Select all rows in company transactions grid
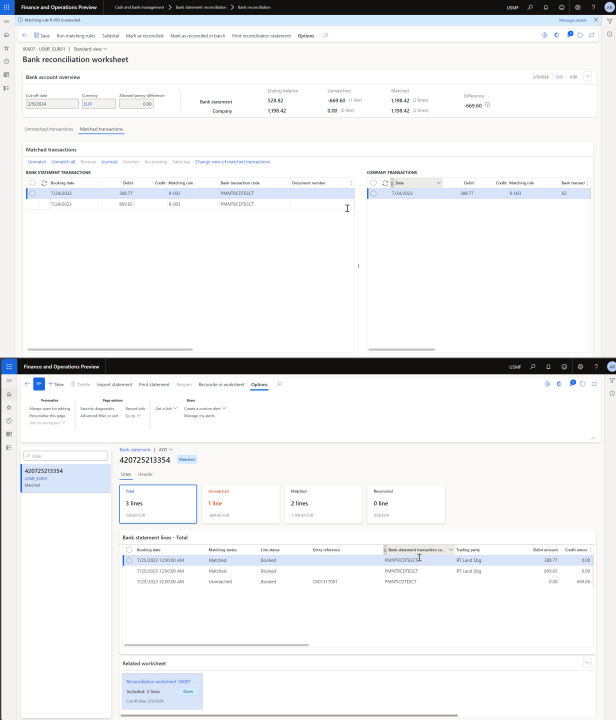616x720 pixels. tap(374, 183)
